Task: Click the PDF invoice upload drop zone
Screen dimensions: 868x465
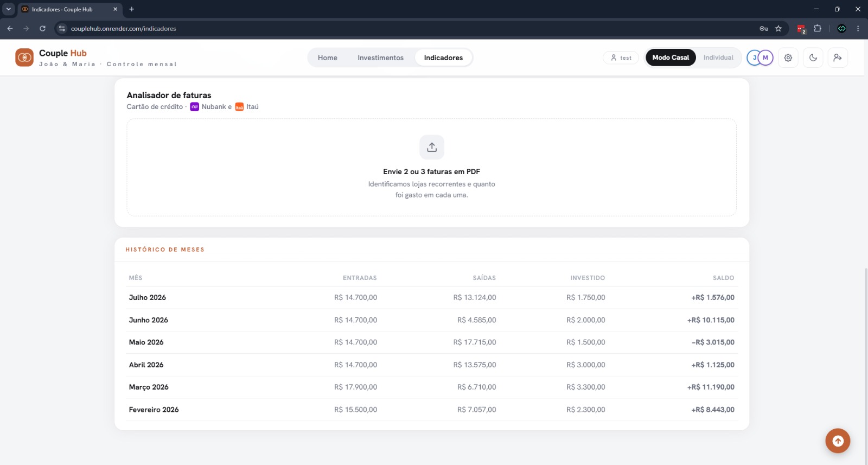Action: (432, 167)
